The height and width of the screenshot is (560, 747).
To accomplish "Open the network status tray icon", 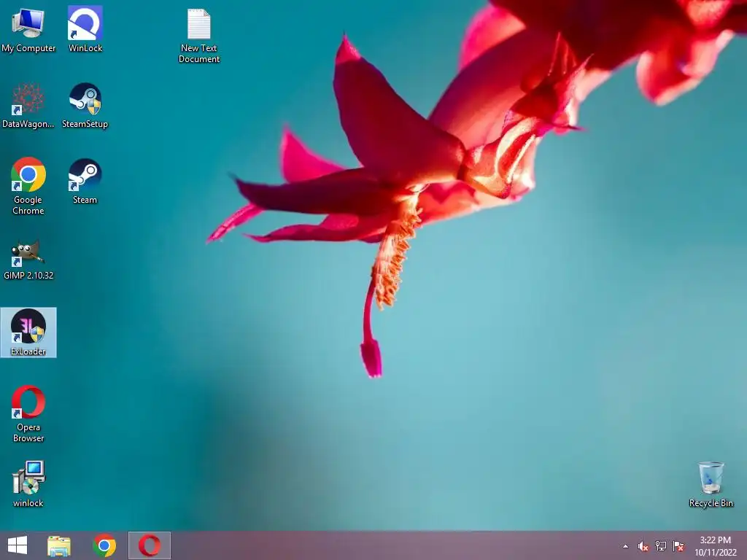I will 661,546.
